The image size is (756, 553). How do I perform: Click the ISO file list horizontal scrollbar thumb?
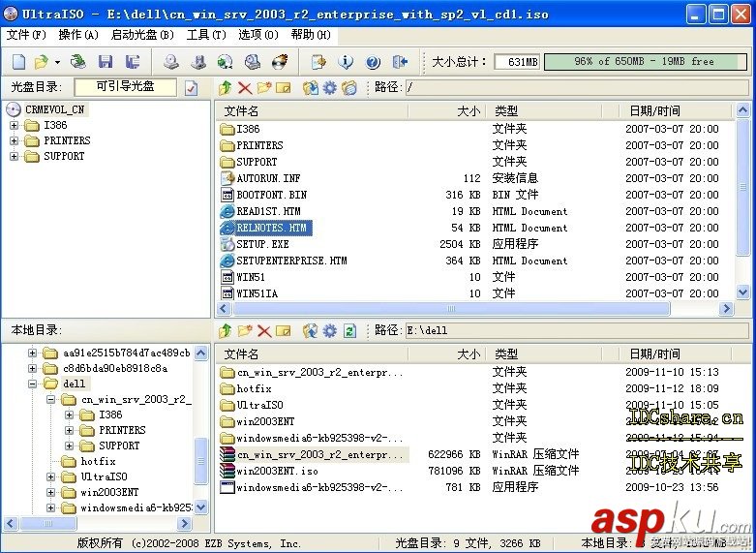click(x=451, y=308)
